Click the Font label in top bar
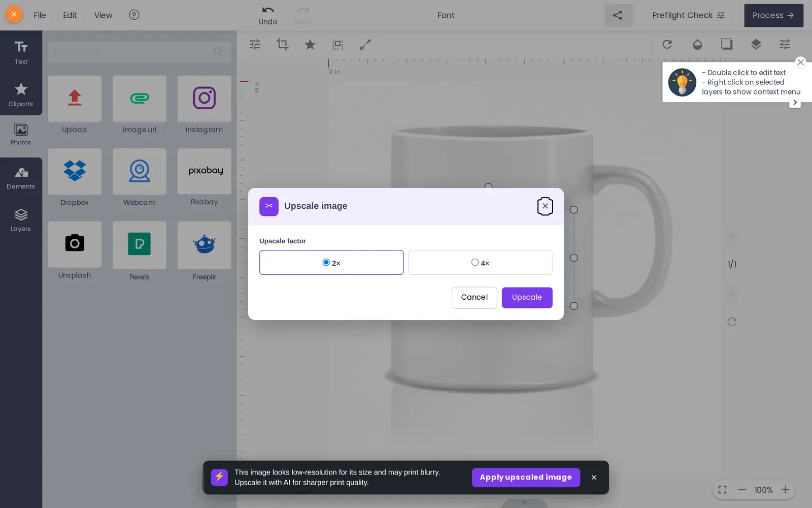812x508 pixels. 446,15
